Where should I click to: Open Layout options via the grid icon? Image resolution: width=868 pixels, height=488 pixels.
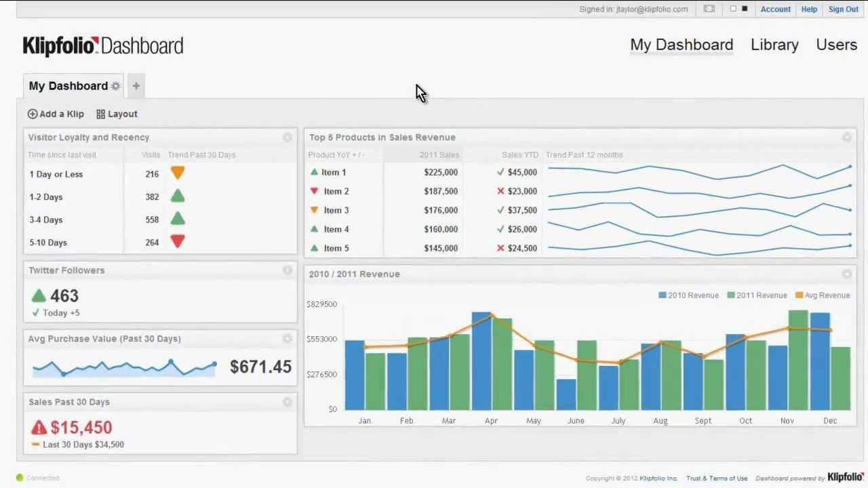[100, 114]
